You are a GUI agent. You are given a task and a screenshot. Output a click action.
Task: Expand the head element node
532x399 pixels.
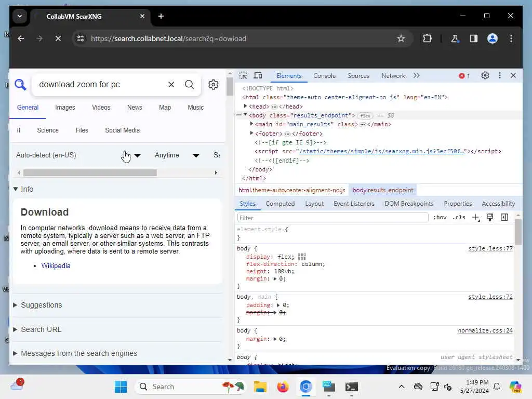(x=245, y=106)
